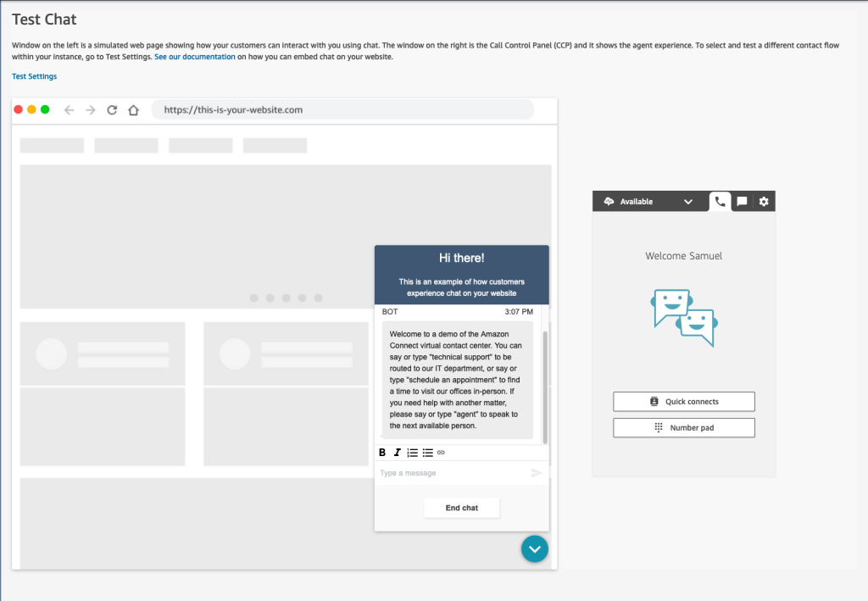The width and height of the screenshot is (868, 601).
Task: Apply numbered list formatting
Action: pyautogui.click(x=412, y=452)
